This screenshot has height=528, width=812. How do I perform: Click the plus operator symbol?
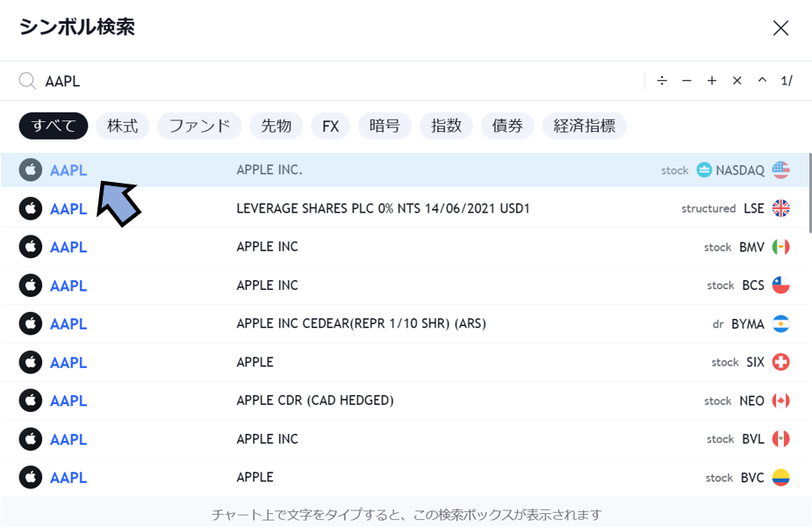pos(712,81)
